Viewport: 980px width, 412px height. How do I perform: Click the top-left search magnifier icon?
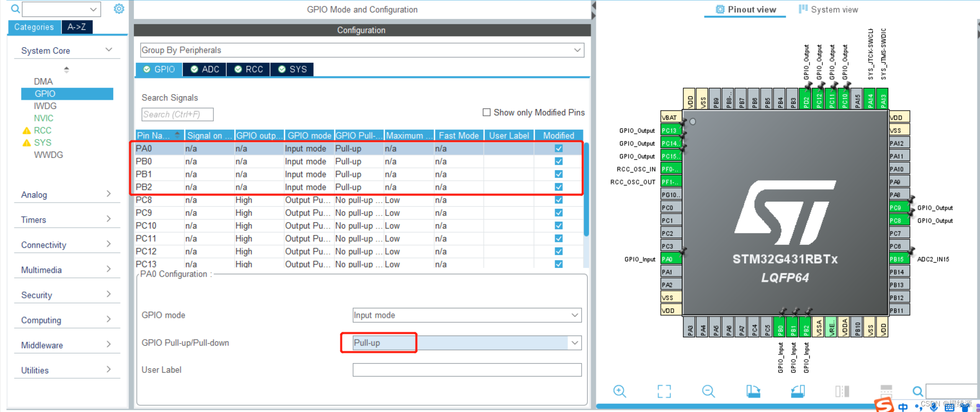pos(15,9)
